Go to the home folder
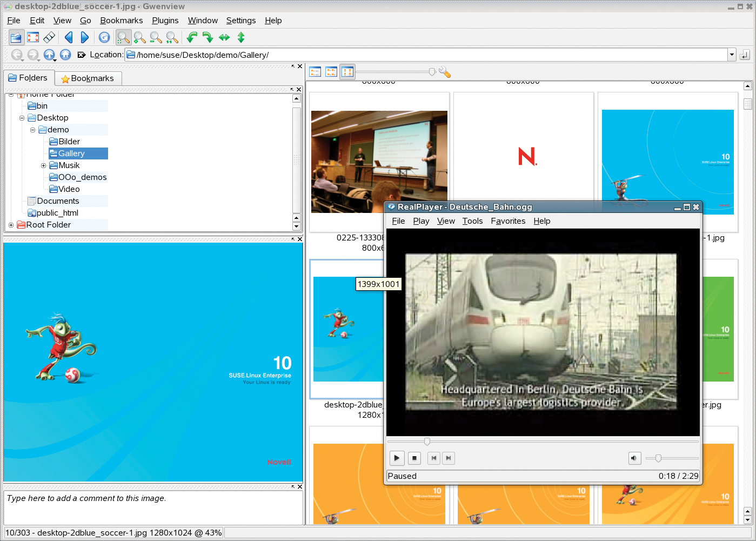 pos(65,55)
